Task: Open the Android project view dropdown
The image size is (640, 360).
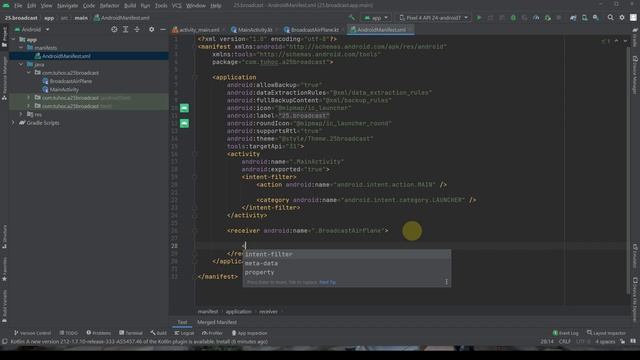Action: pyautogui.click(x=32, y=29)
